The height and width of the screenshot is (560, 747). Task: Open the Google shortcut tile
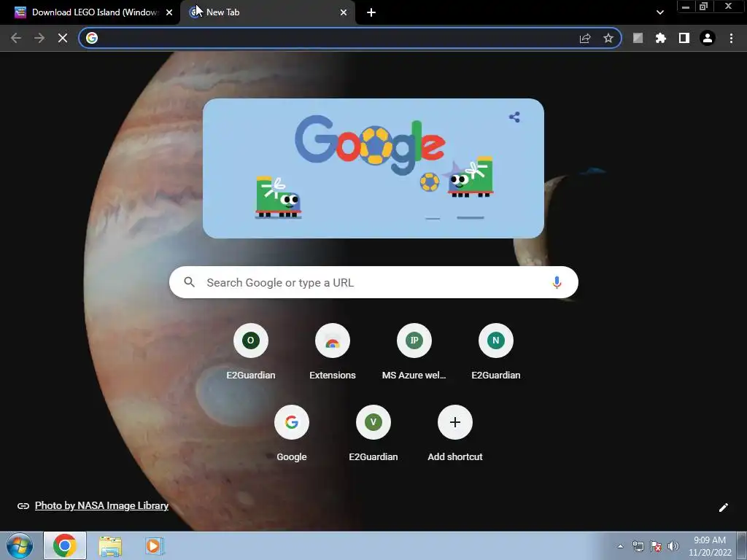click(x=292, y=433)
